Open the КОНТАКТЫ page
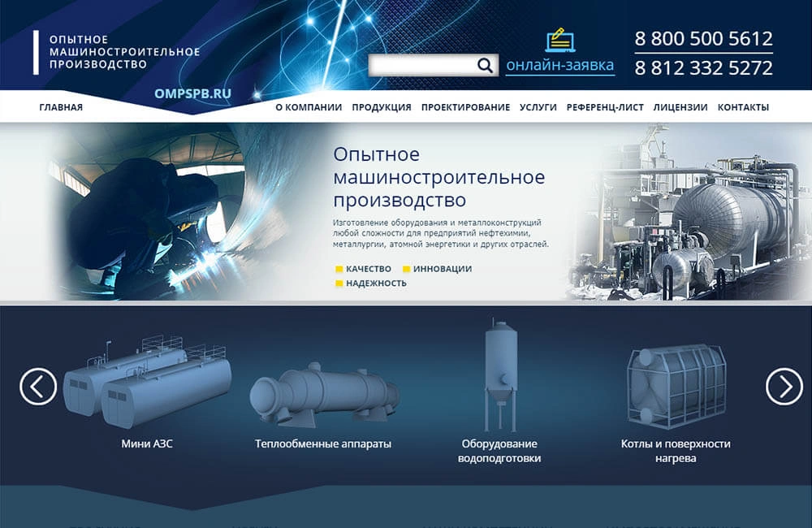This screenshot has width=812, height=528. [x=743, y=107]
